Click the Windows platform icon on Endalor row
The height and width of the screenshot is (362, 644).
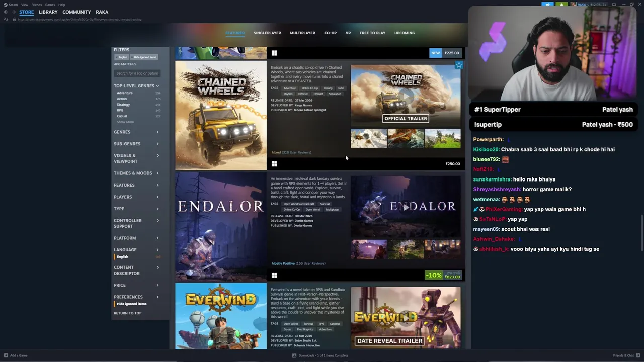pyautogui.click(x=274, y=275)
